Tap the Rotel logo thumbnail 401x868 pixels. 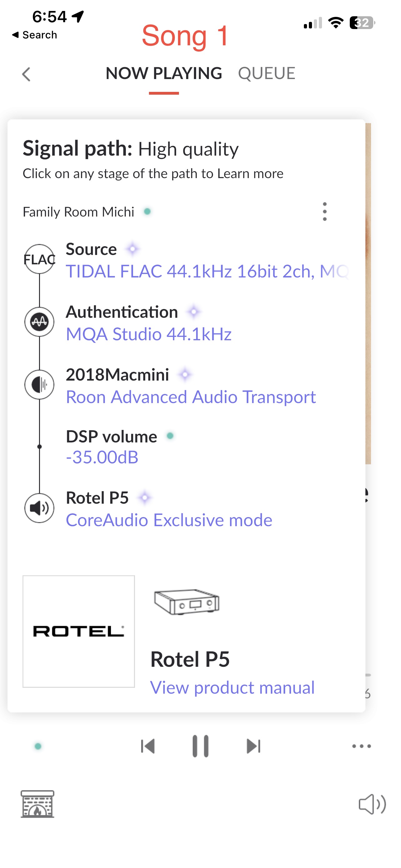coord(79,631)
